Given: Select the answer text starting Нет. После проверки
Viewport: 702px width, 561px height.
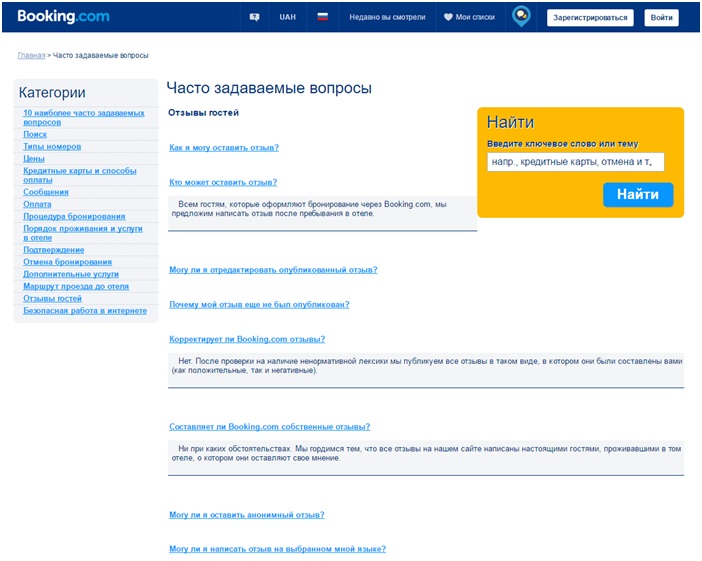Looking at the screenshot, I should (x=427, y=366).
